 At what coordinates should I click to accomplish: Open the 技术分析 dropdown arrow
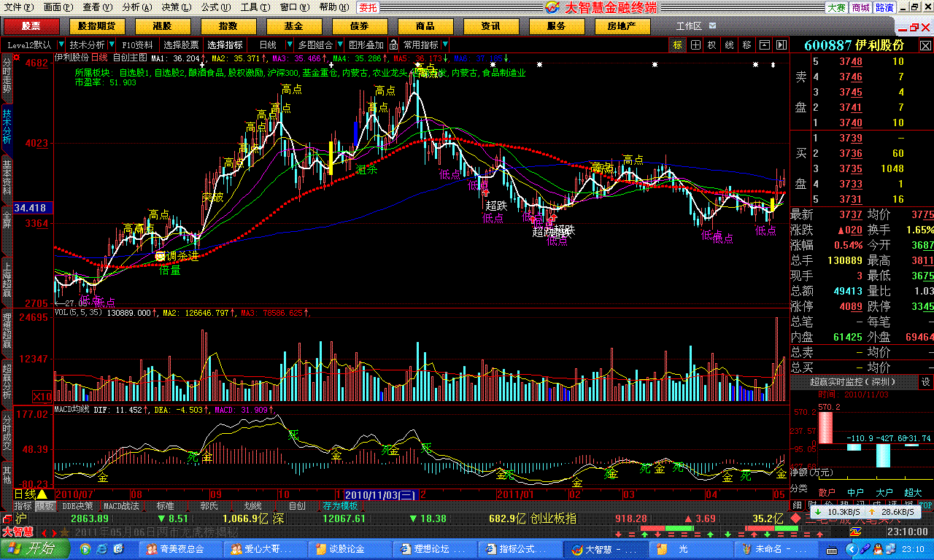111,45
